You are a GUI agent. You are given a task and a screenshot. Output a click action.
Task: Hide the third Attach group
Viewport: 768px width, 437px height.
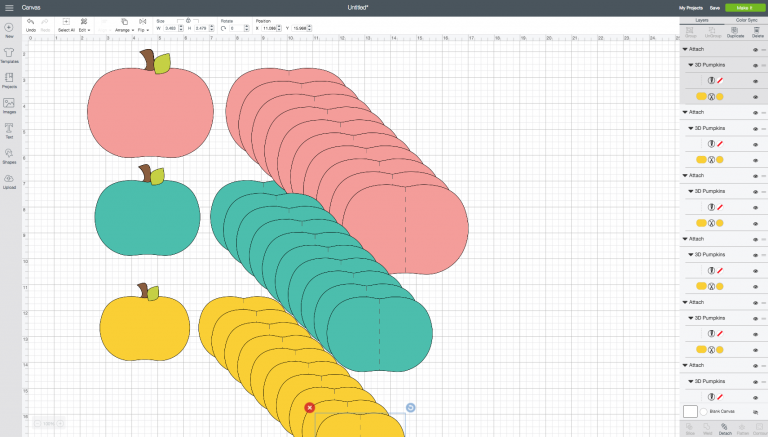[x=755, y=176]
